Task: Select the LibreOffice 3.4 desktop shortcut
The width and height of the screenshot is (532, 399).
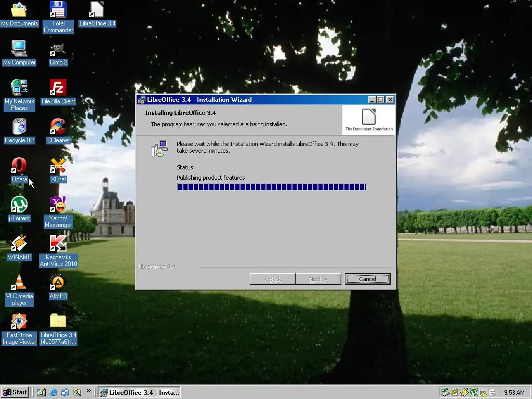Action: (x=97, y=14)
